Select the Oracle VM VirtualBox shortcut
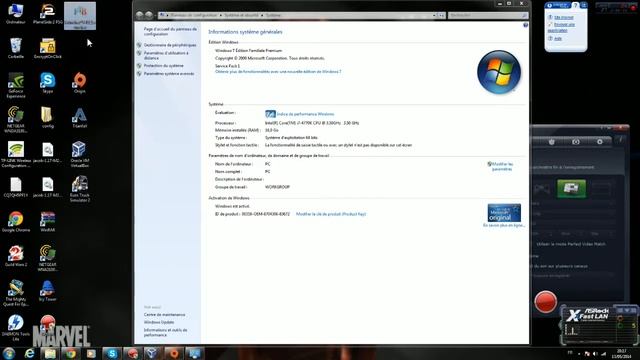This screenshot has width=640, height=360. point(80,155)
